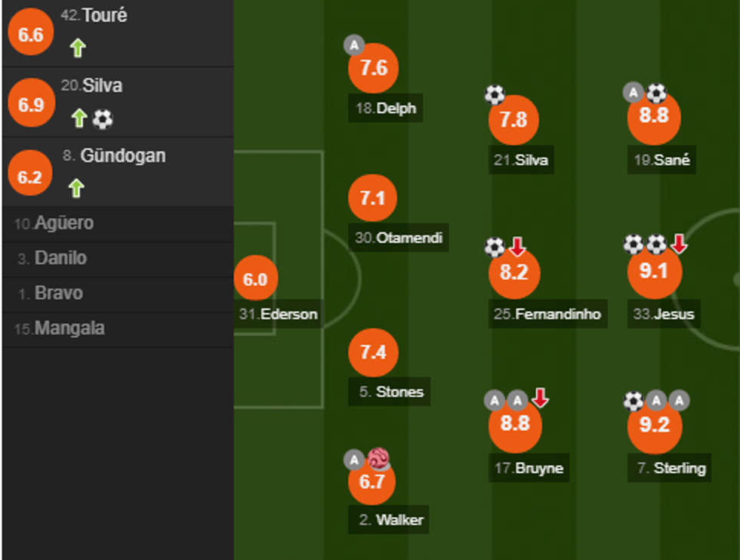Click the red substitution arrow above Bruyne
The height and width of the screenshot is (560, 740).
click(x=540, y=398)
